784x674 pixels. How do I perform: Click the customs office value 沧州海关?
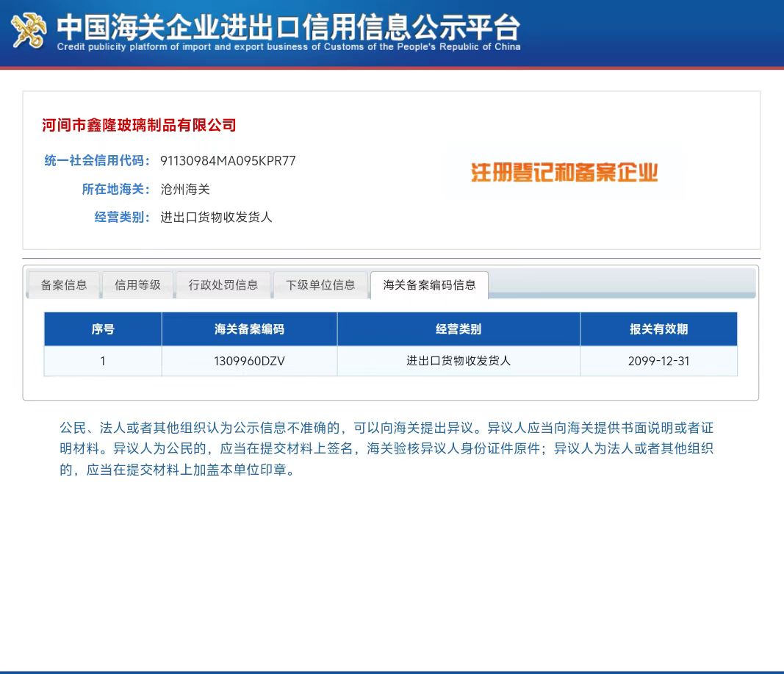185,189
